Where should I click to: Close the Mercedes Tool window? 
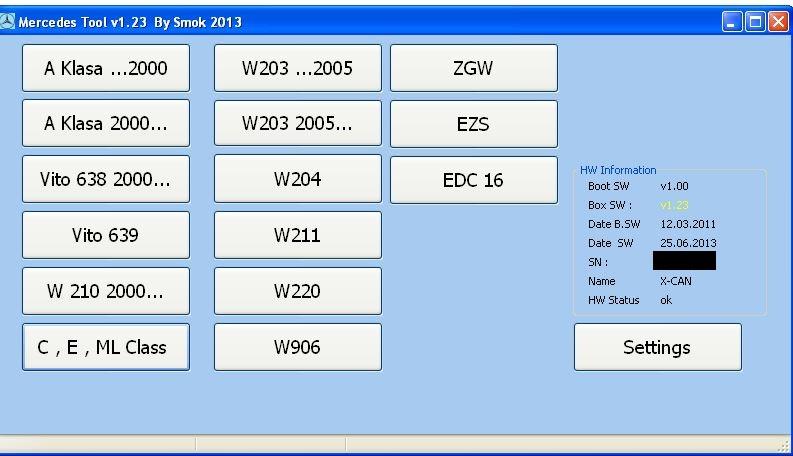777,21
